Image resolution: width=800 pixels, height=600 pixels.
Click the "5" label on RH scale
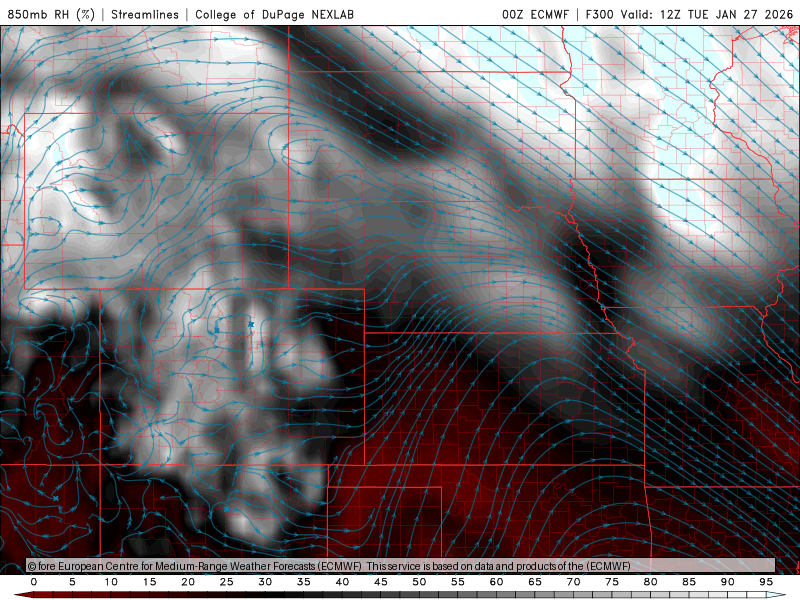click(72, 582)
